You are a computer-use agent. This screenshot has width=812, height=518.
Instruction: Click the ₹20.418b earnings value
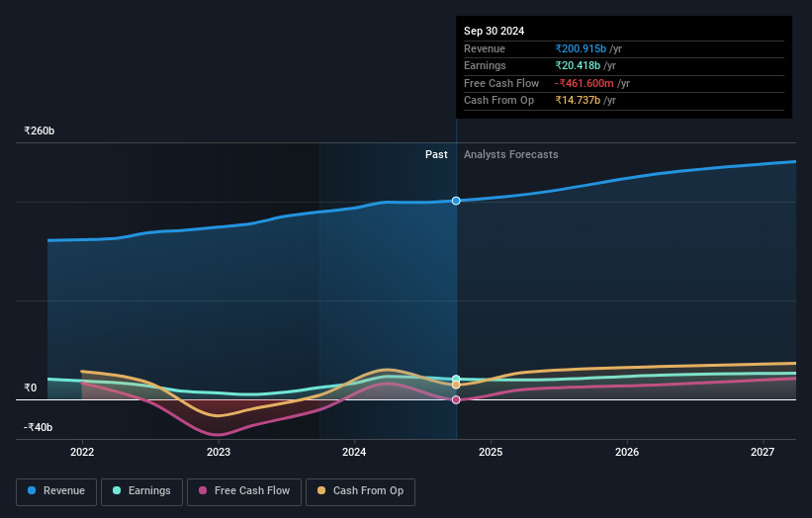pyautogui.click(x=578, y=65)
